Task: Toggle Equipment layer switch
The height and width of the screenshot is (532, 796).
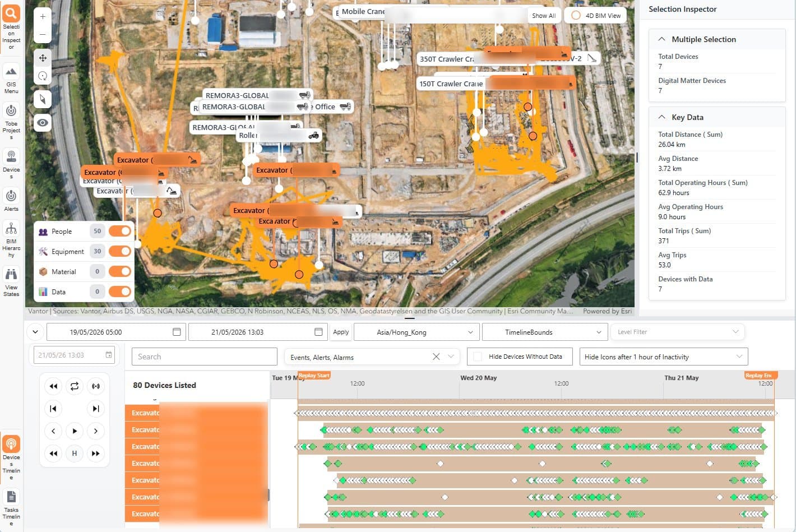Action: point(119,251)
